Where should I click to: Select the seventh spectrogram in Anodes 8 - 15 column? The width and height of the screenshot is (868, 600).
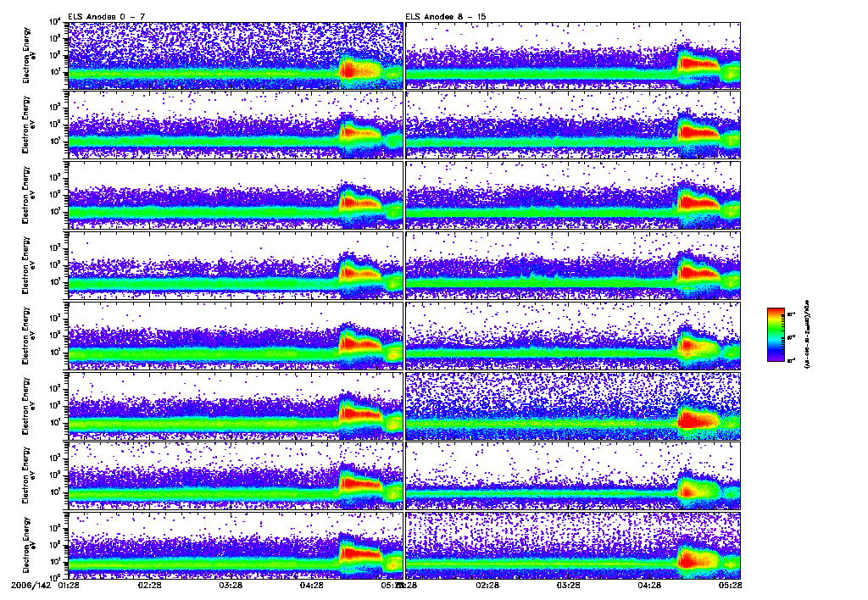pyautogui.click(x=573, y=476)
